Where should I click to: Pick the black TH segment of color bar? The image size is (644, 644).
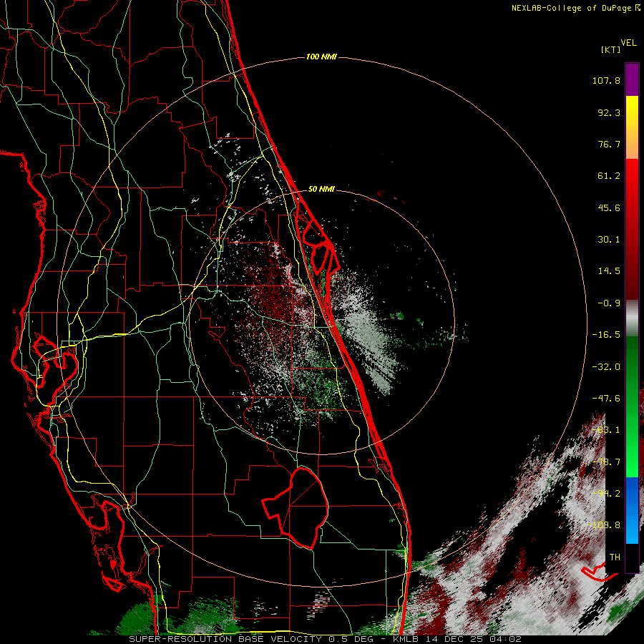coord(632,557)
